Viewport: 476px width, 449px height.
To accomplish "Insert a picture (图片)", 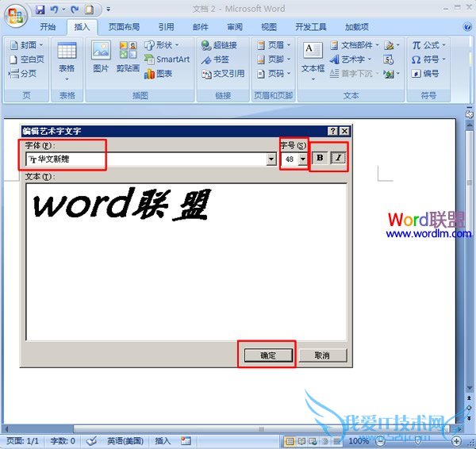I will pyautogui.click(x=101, y=57).
